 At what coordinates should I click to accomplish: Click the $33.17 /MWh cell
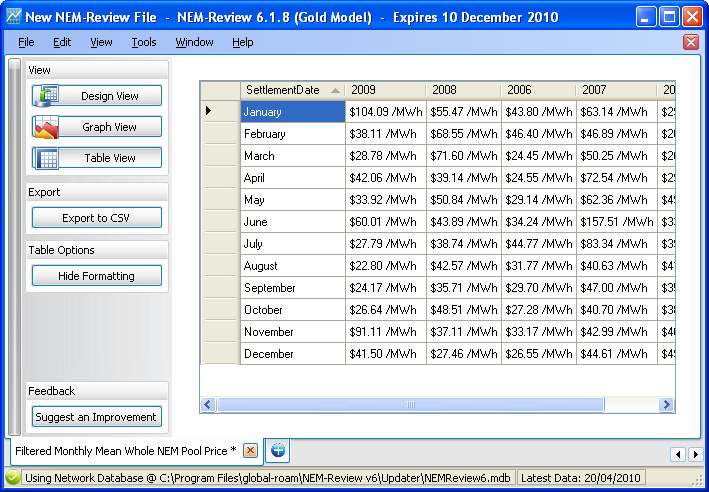pos(539,332)
